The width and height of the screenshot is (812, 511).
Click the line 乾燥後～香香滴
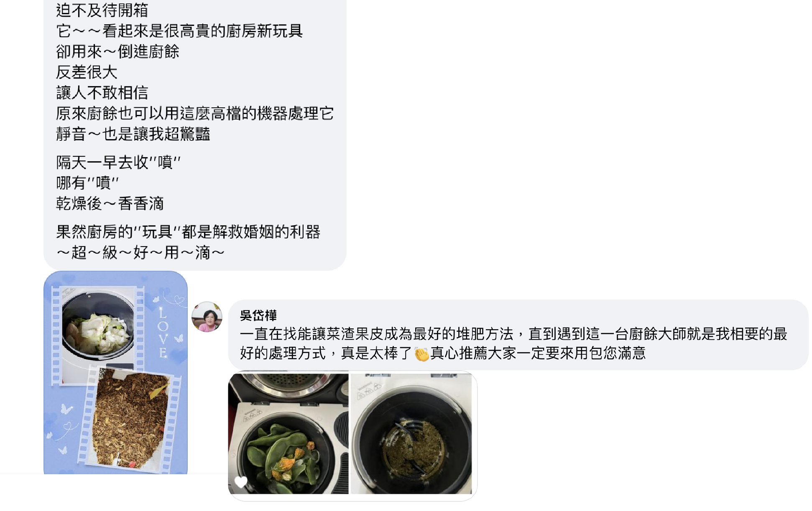[110, 203]
